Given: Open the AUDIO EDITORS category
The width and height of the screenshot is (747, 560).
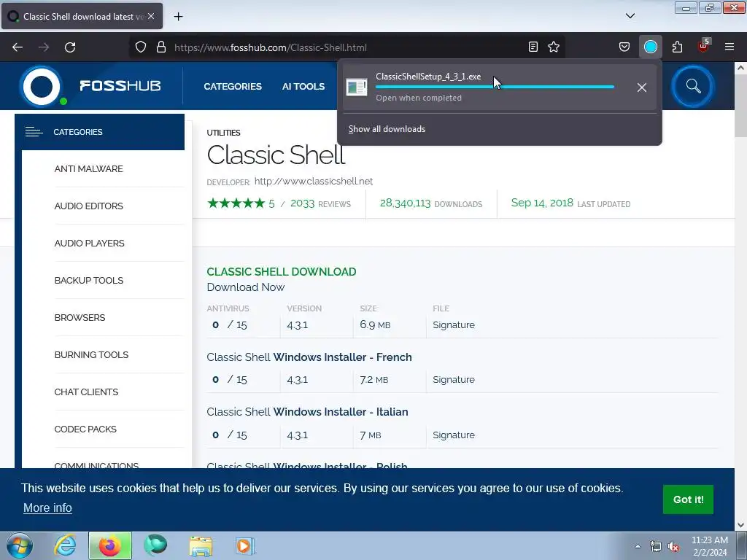Looking at the screenshot, I should (x=88, y=206).
